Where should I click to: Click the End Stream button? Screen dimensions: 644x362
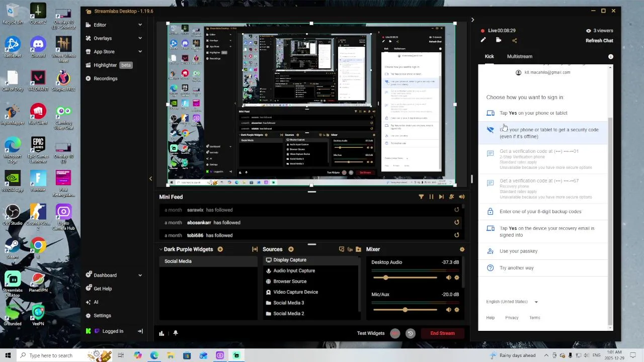click(x=443, y=333)
